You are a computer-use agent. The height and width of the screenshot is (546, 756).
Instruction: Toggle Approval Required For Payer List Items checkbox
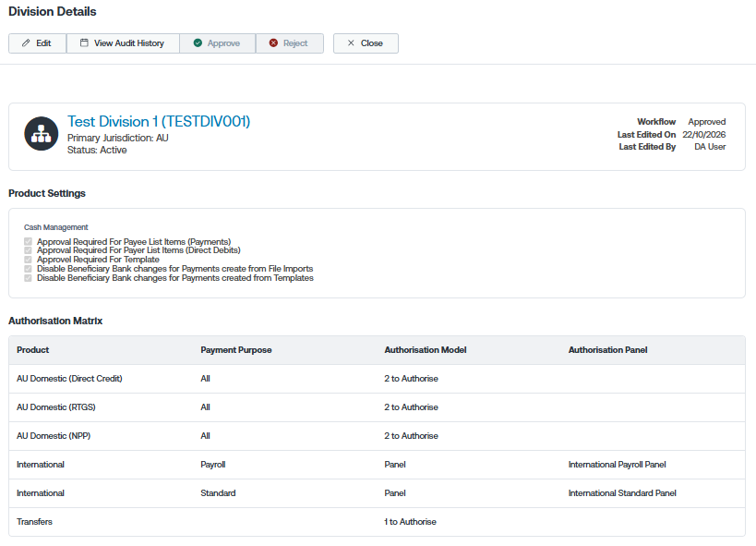(28, 250)
